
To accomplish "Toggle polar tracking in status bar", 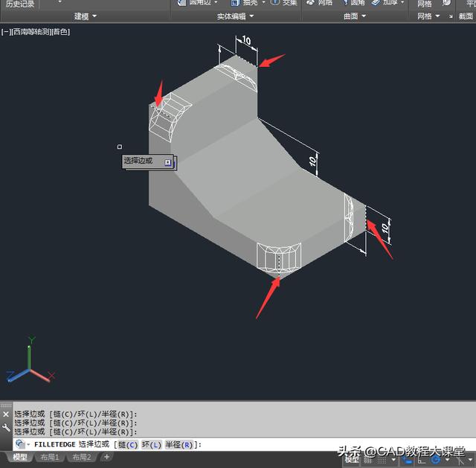I will (435, 461).
